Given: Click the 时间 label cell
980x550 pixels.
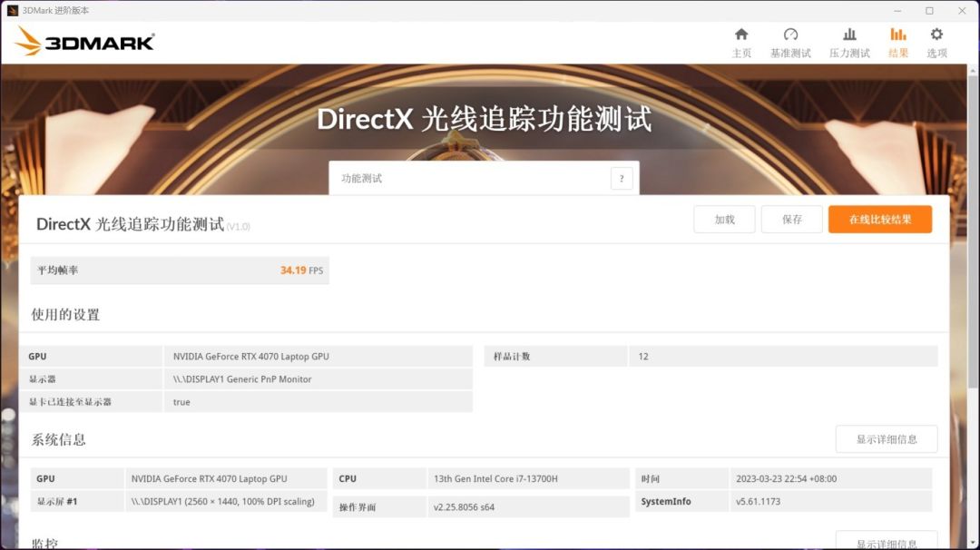Looking at the screenshot, I should tap(681, 478).
